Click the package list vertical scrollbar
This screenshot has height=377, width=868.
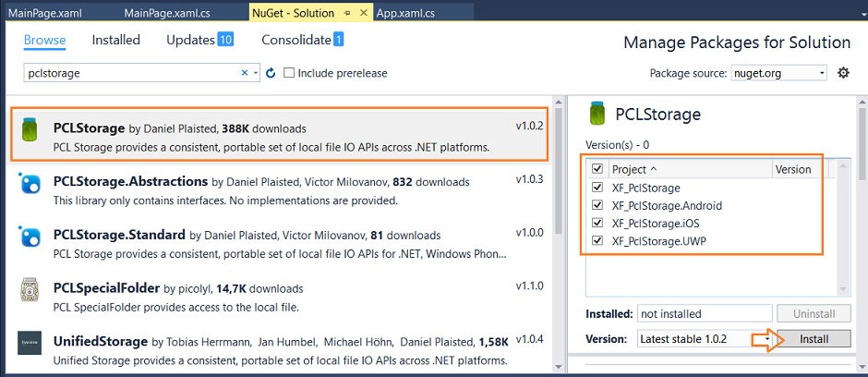tap(558, 172)
